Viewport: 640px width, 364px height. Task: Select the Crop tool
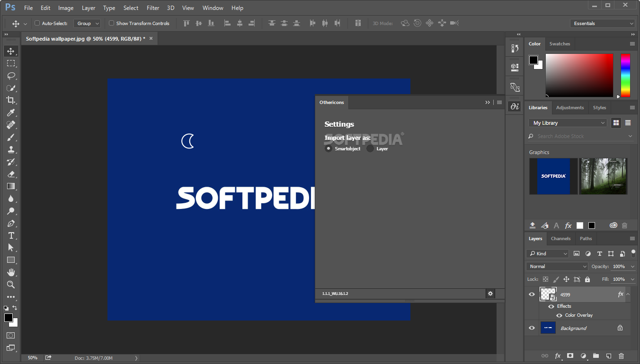(10, 100)
